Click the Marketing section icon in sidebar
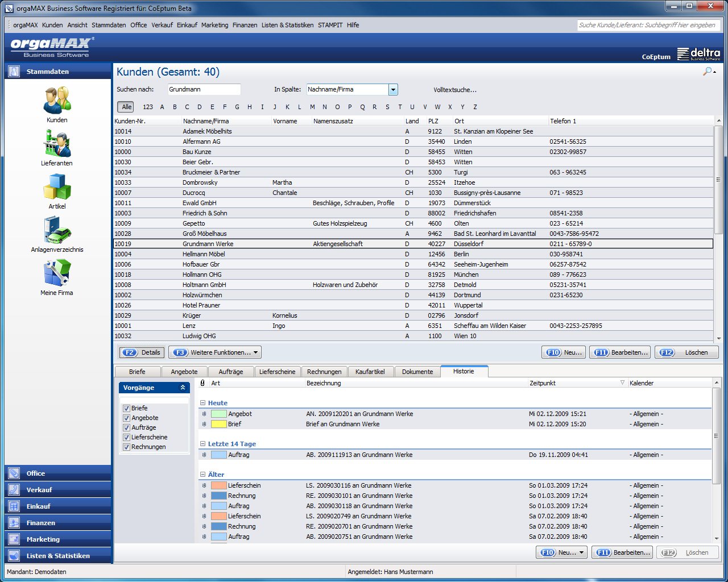Image resolution: width=728 pixels, height=582 pixels. [14, 539]
